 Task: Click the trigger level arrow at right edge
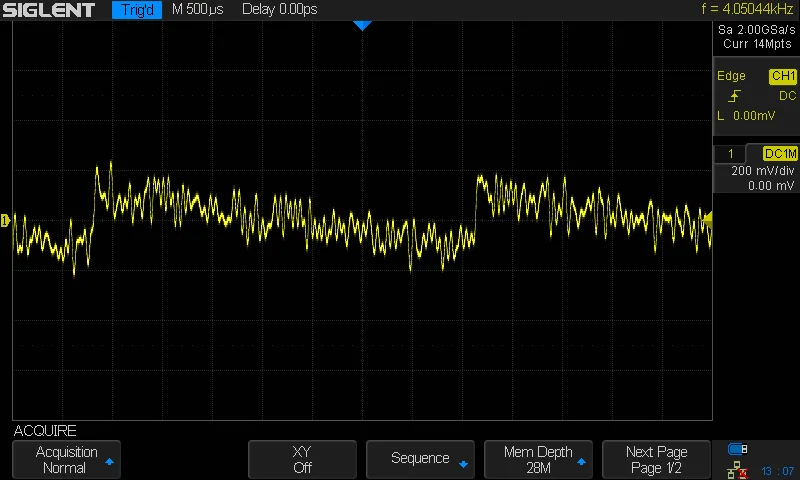708,220
